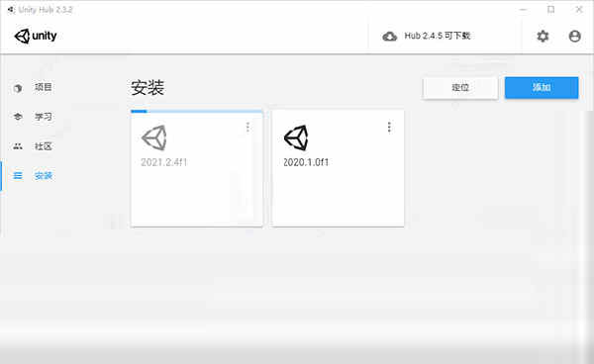Image resolution: width=594 pixels, height=364 pixels.
Task: Close the Unity Hub window
Action: click(579, 10)
